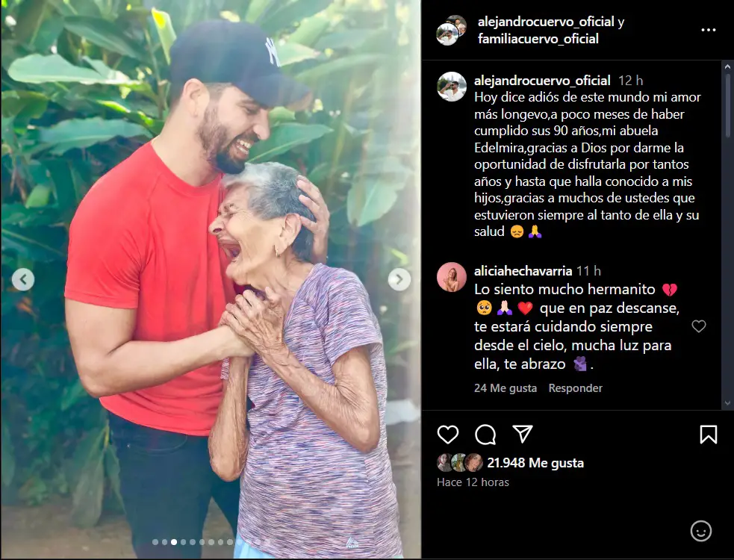Open the 21.948 Me gusta likes list
Screen dimensions: 734x560
[535, 463]
